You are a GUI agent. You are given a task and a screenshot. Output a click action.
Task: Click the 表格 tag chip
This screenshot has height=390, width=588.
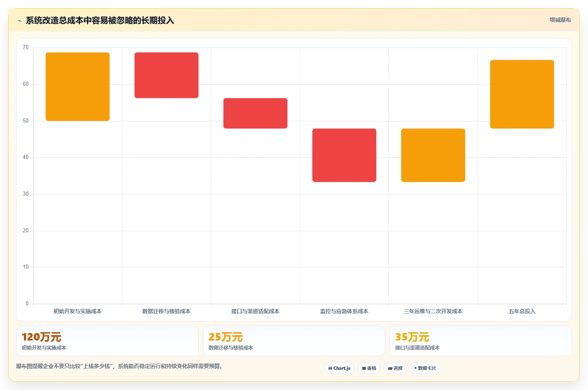(x=369, y=368)
